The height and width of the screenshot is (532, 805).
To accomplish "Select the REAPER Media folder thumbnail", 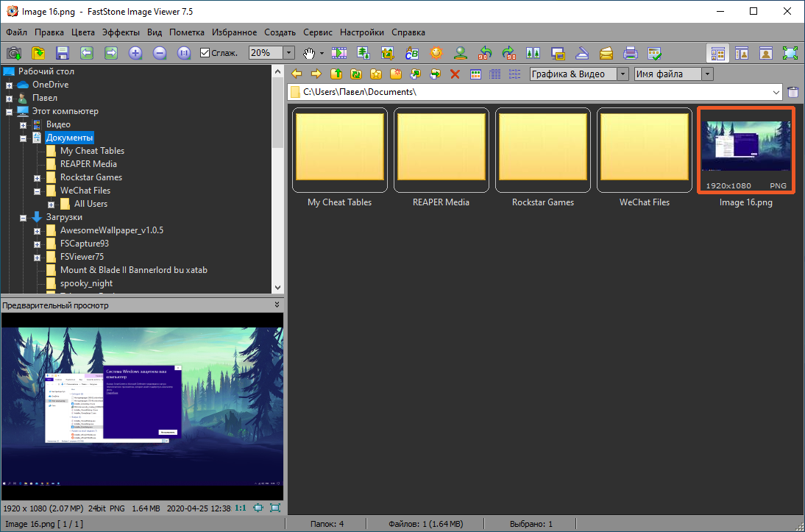I will click(441, 150).
